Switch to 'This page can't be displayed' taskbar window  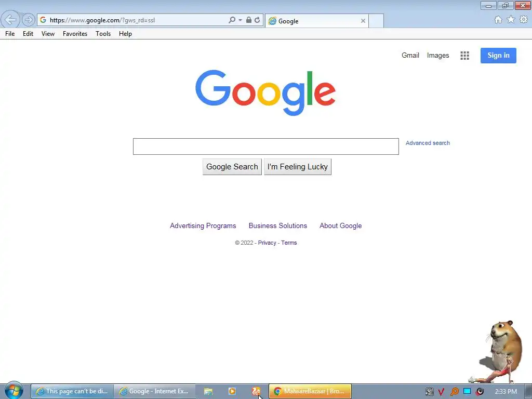pyautogui.click(x=72, y=391)
